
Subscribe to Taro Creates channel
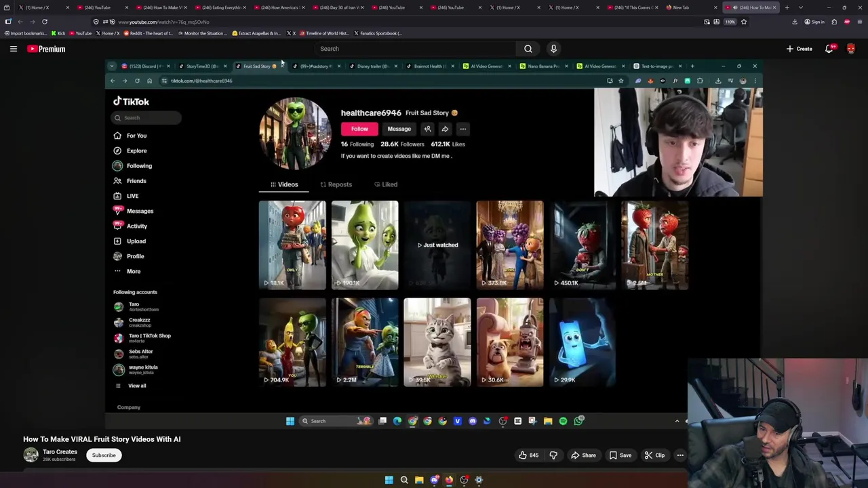(x=104, y=455)
